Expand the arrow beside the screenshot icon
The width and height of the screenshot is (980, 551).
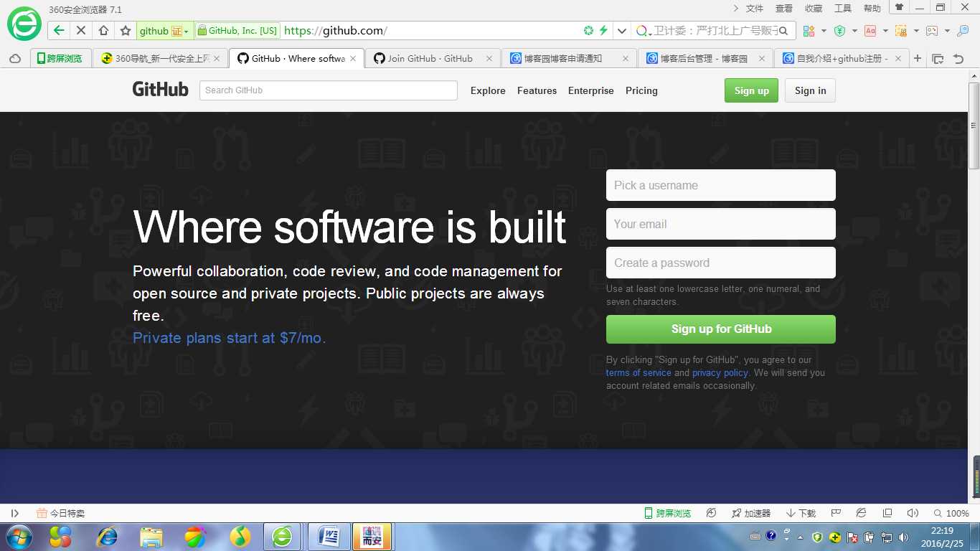pyautogui.click(x=916, y=31)
